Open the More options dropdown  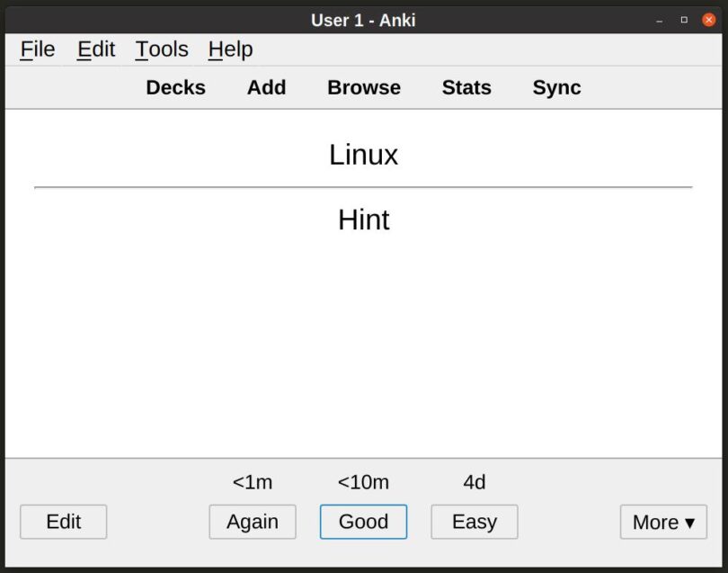663,522
